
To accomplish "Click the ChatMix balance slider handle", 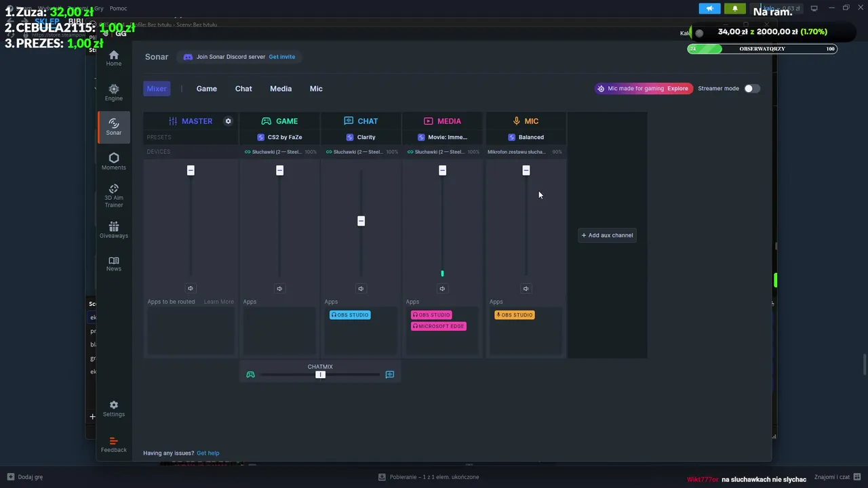I will pyautogui.click(x=320, y=375).
